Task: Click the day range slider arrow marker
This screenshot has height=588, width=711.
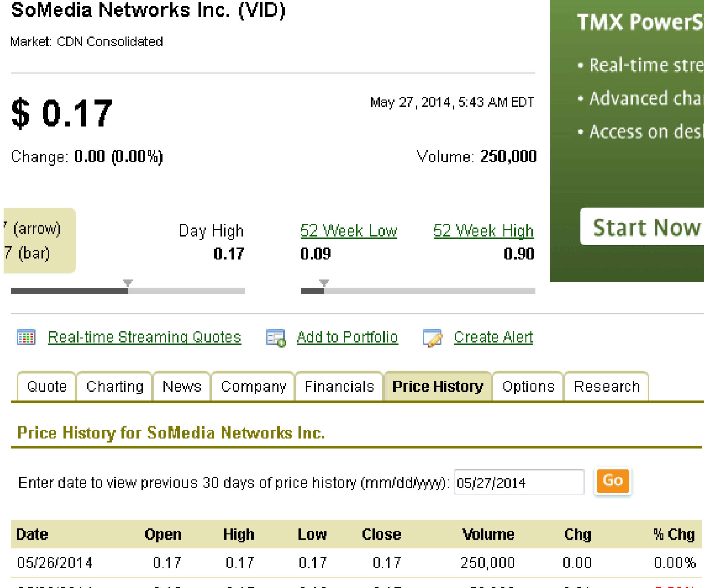Action: coord(128,283)
